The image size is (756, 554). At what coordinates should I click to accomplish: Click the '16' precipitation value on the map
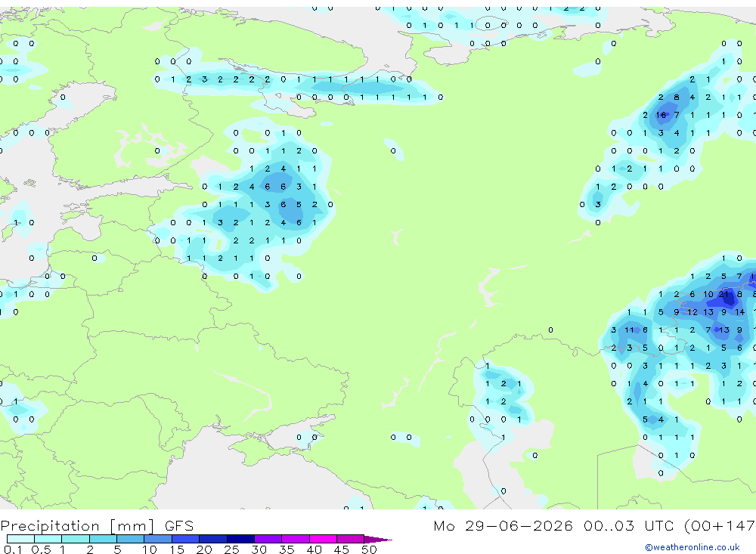click(661, 115)
